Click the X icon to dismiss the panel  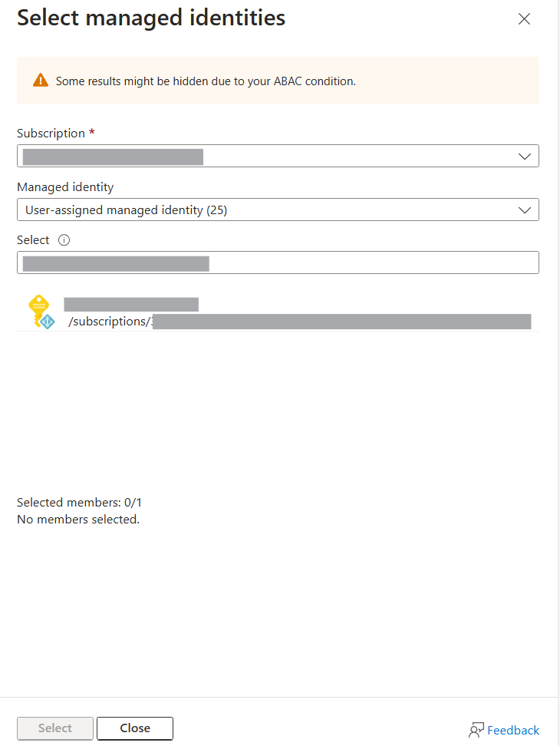tap(524, 18)
